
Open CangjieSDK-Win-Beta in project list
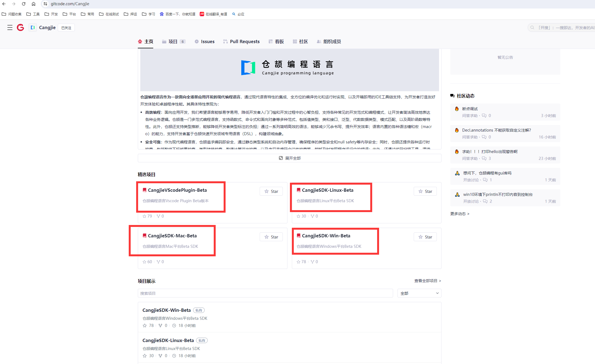[x=166, y=310]
